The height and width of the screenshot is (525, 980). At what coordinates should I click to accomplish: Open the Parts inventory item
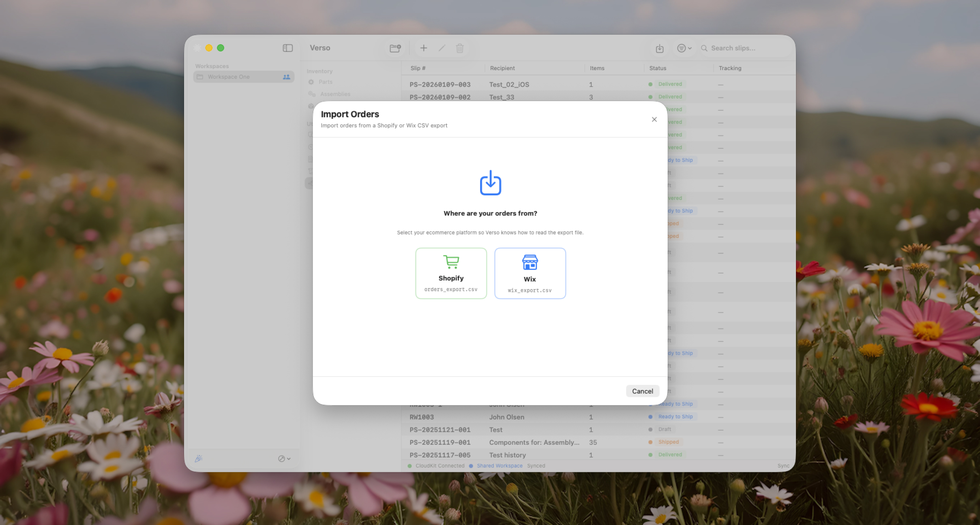pos(325,82)
